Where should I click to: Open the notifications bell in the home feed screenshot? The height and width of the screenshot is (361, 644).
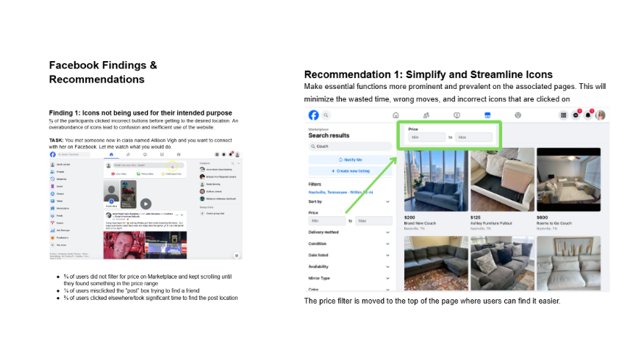230,154
